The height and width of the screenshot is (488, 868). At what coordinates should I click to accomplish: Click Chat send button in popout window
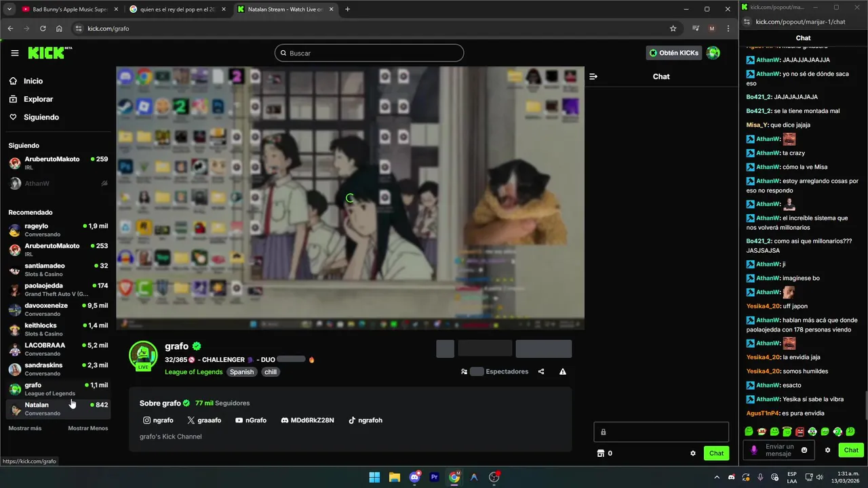pyautogui.click(x=851, y=450)
